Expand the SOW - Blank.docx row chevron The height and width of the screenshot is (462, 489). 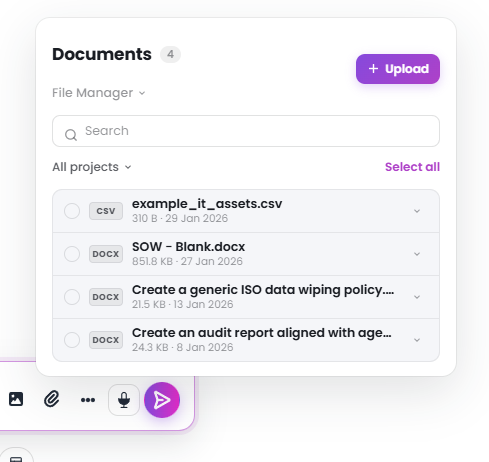(417, 254)
